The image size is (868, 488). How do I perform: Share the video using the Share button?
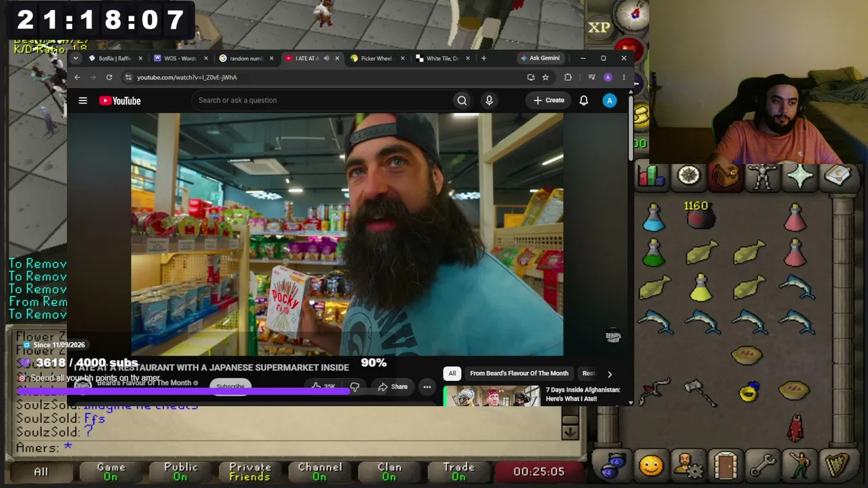(x=393, y=387)
